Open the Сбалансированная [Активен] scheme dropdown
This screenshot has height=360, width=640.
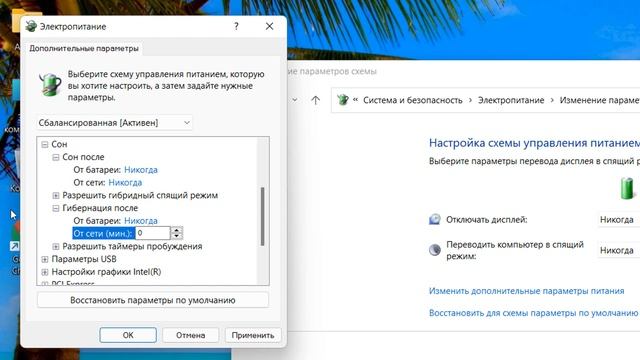point(114,122)
